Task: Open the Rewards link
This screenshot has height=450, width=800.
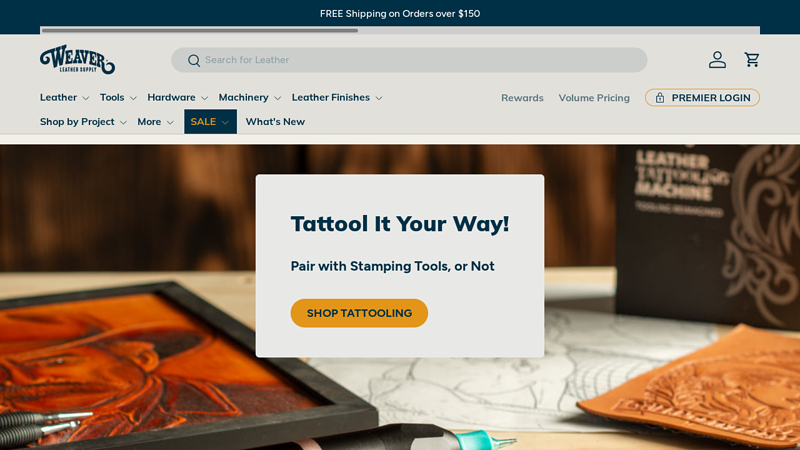Action: [522, 97]
